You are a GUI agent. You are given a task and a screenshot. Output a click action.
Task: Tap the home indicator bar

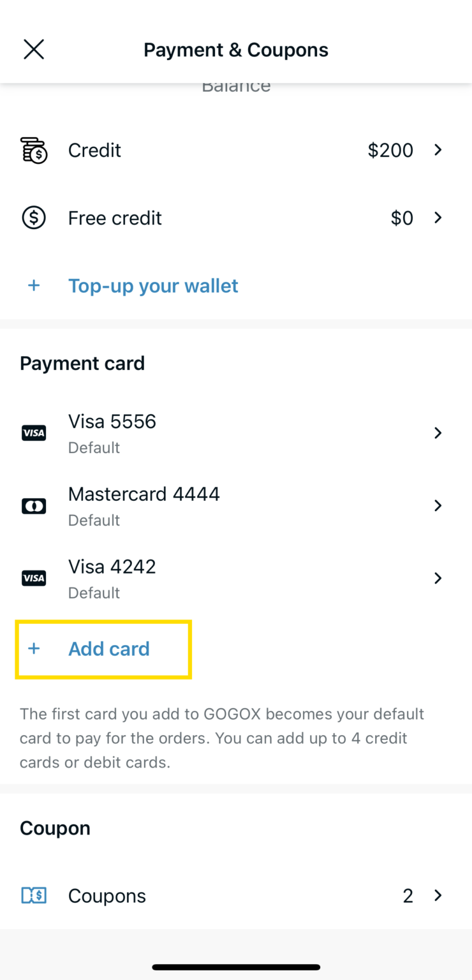click(236, 967)
